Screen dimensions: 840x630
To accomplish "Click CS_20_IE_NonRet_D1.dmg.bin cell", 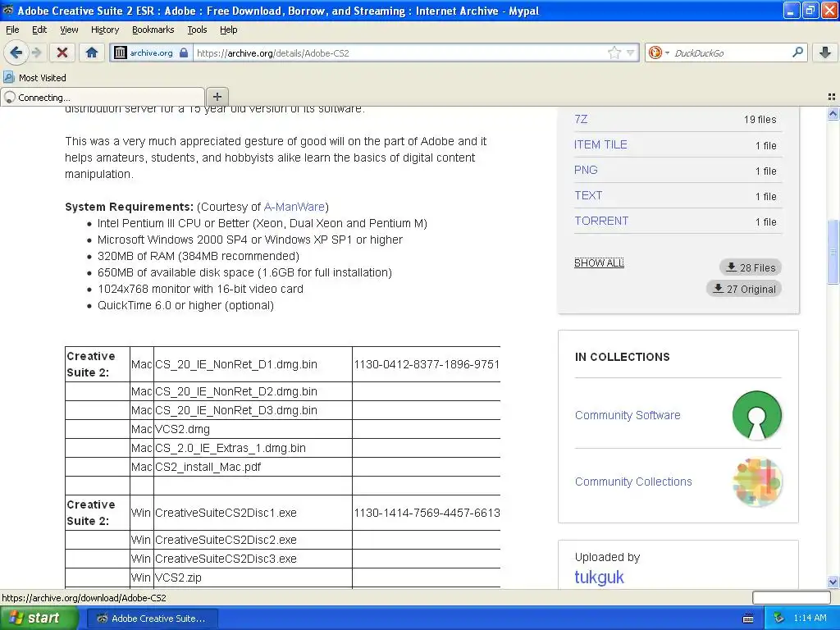I will pos(253,364).
